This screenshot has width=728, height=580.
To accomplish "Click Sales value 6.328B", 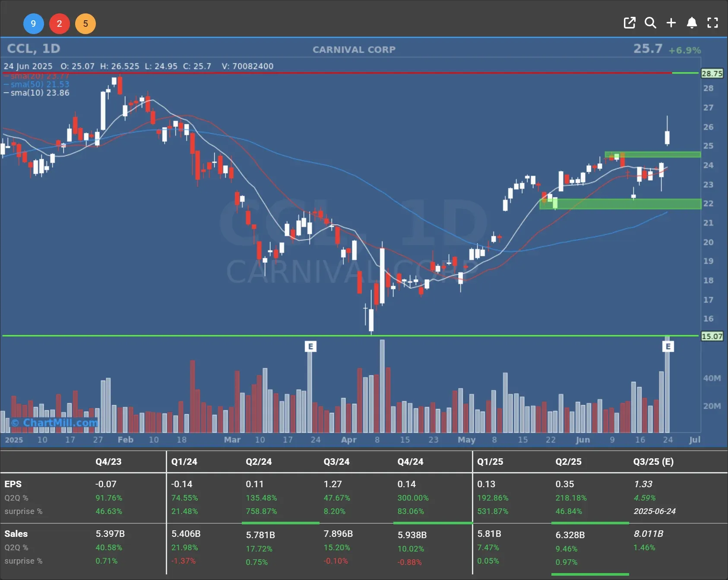I will click(570, 535).
